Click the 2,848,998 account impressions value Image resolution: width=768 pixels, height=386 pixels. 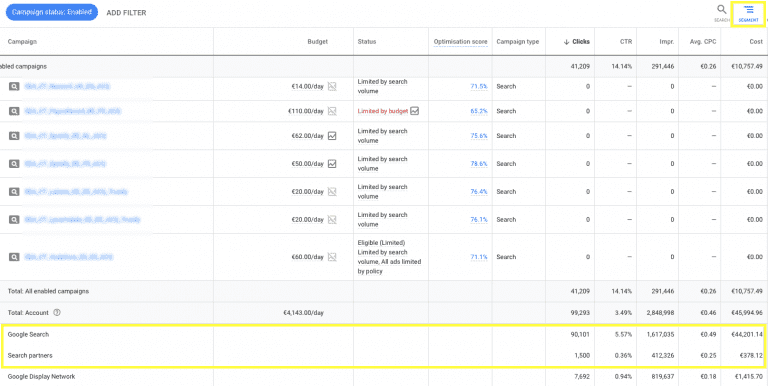tap(660, 313)
